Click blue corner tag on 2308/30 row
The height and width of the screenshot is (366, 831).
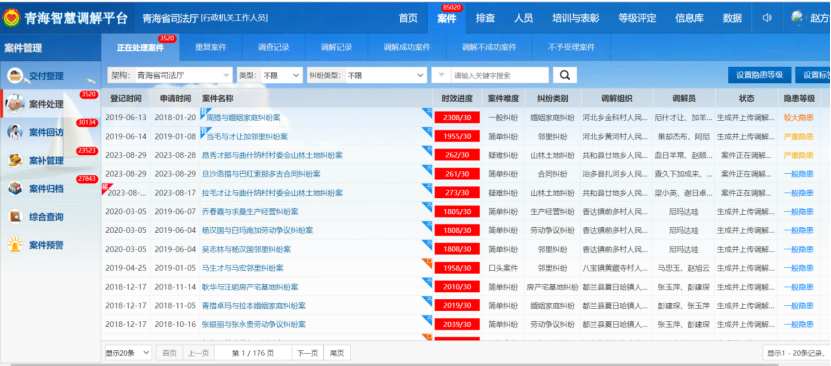point(427,112)
